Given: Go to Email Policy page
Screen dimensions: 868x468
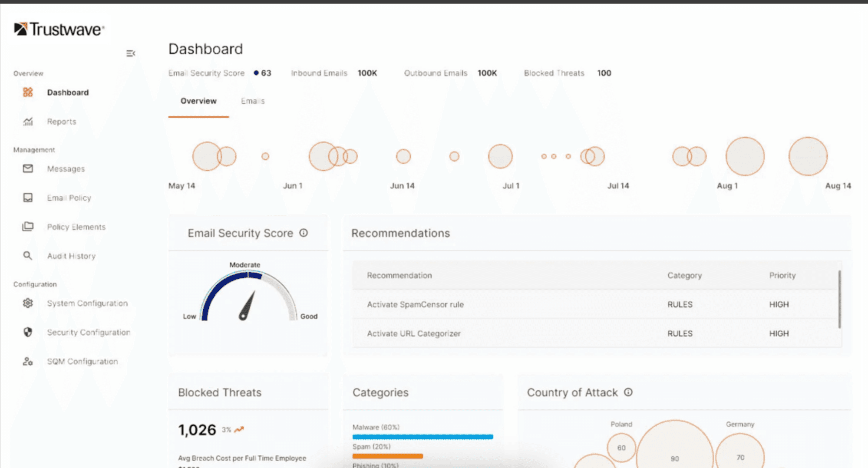Looking at the screenshot, I should coord(69,198).
